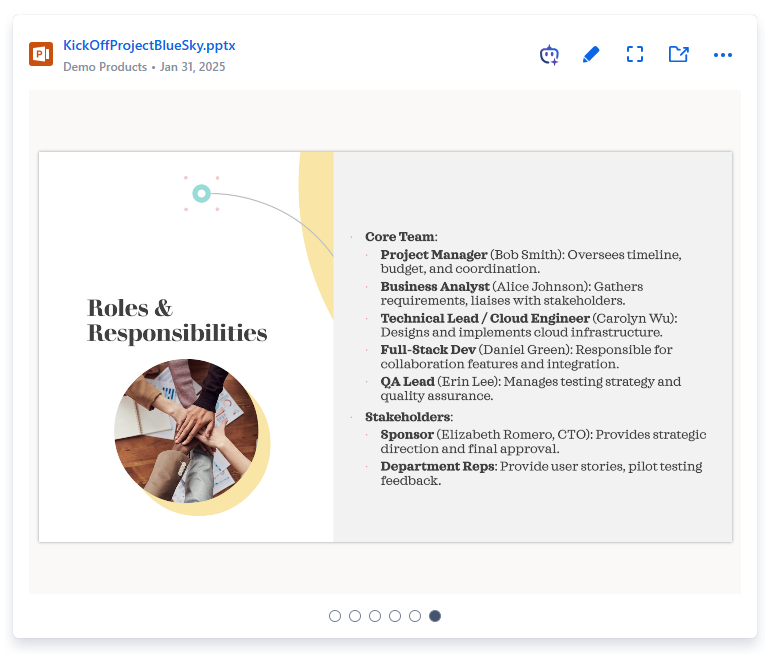The width and height of the screenshot is (772, 654).
Task: Open the AI assistant robot icon
Action: click(x=549, y=55)
